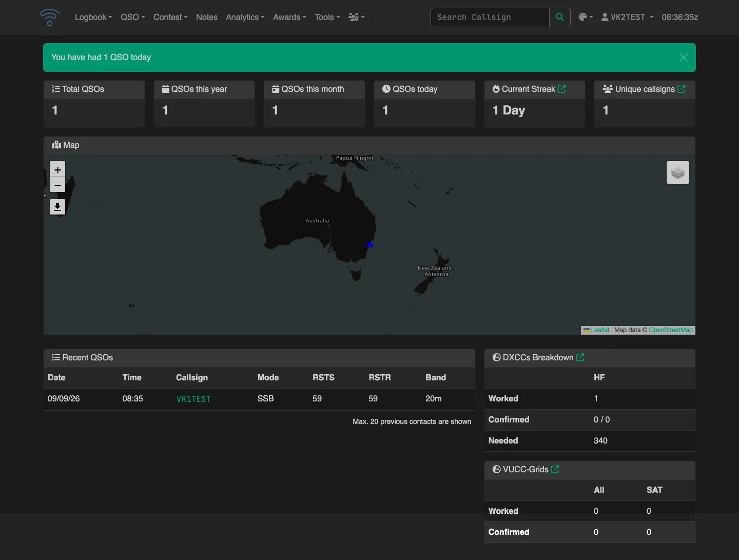Click the Callsign column header
This screenshot has height=560, width=739.
pos(192,377)
